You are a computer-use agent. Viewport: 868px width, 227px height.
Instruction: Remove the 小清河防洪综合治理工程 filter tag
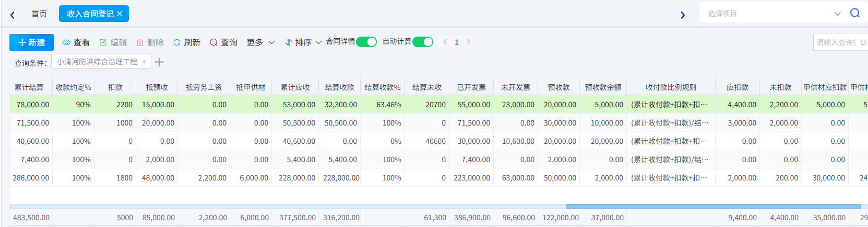(145, 61)
